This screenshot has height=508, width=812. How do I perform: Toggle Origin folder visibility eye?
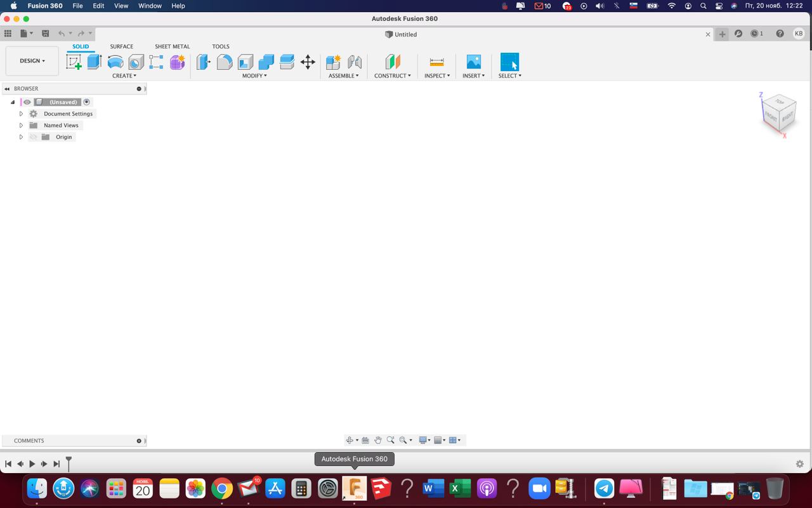coord(34,137)
